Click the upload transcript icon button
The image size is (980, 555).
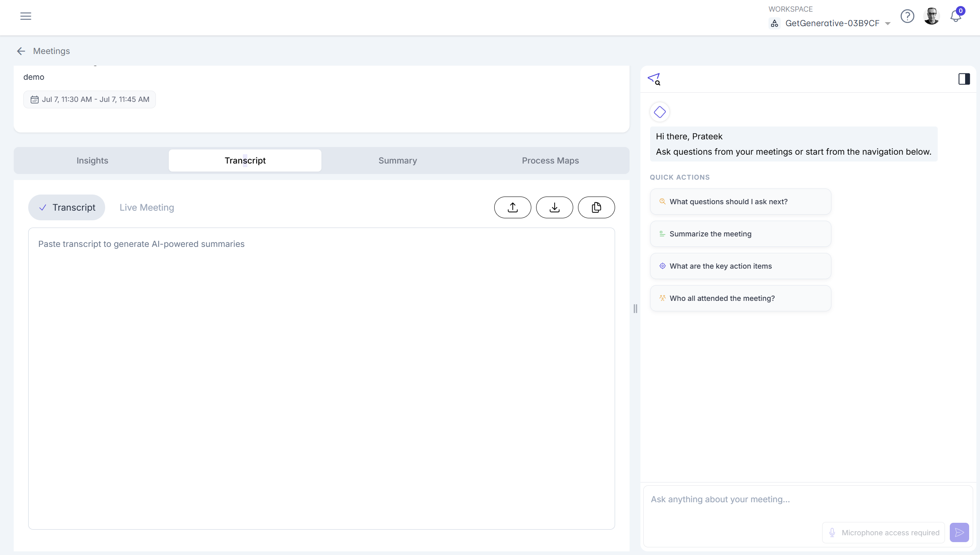pos(512,207)
